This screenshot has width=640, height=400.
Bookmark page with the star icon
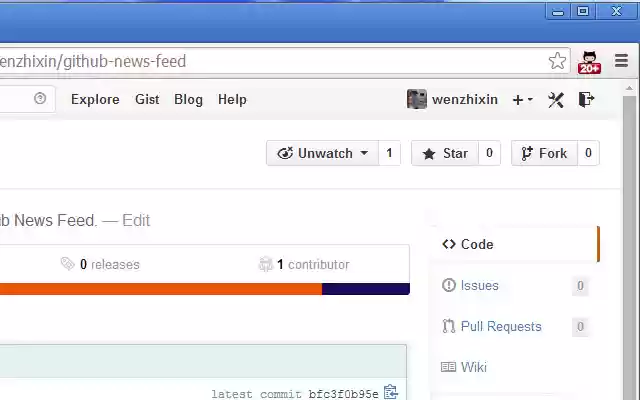click(557, 61)
